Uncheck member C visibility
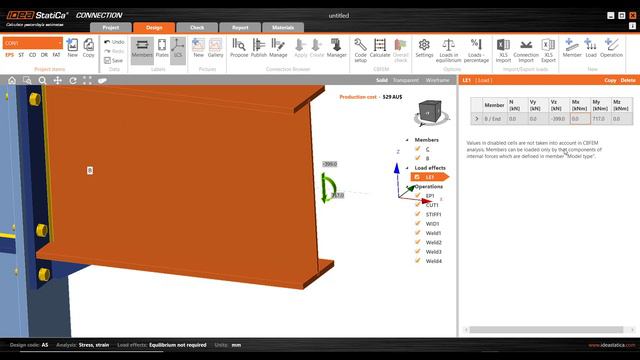 click(x=418, y=149)
